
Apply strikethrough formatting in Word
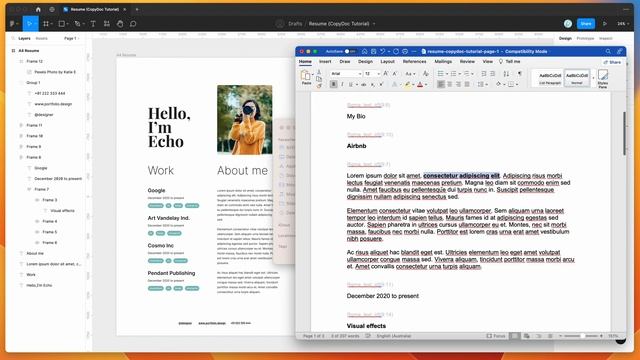click(364, 84)
